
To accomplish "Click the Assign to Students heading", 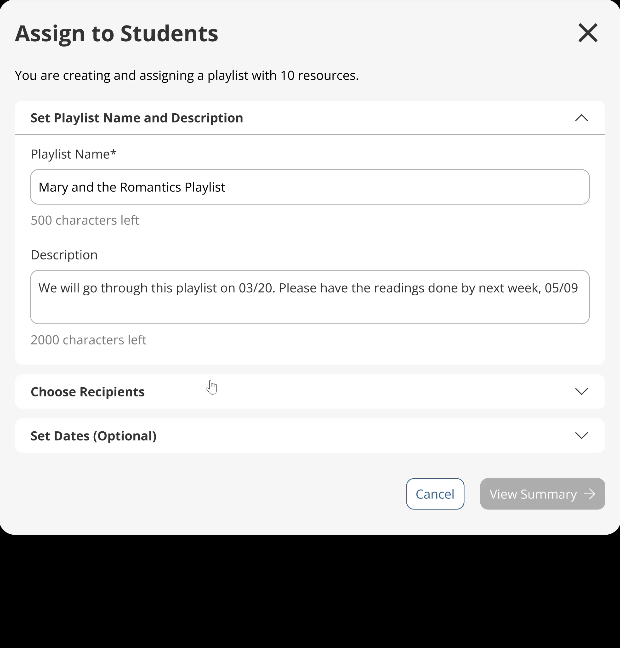I will [117, 33].
